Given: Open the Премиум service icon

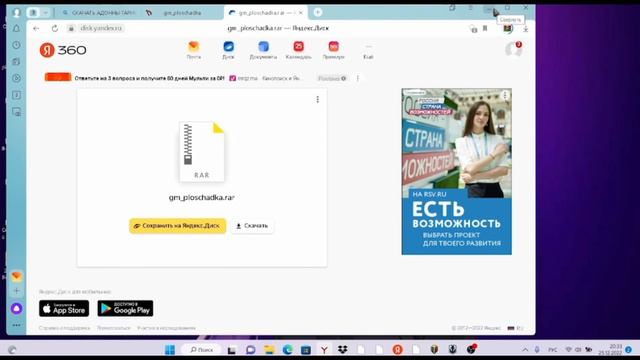Looking at the screenshot, I should 333,50.
